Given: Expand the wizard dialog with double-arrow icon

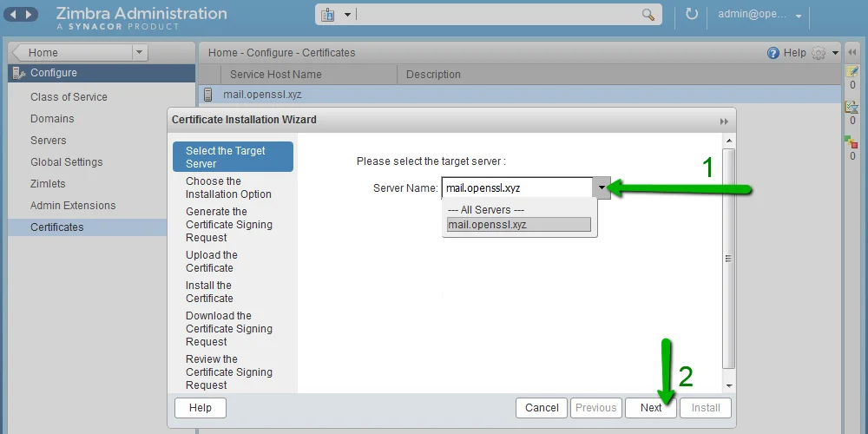Looking at the screenshot, I should [x=724, y=121].
